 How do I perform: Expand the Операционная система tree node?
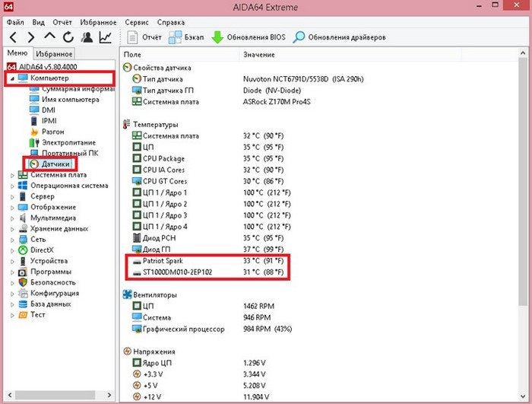[x=11, y=186]
